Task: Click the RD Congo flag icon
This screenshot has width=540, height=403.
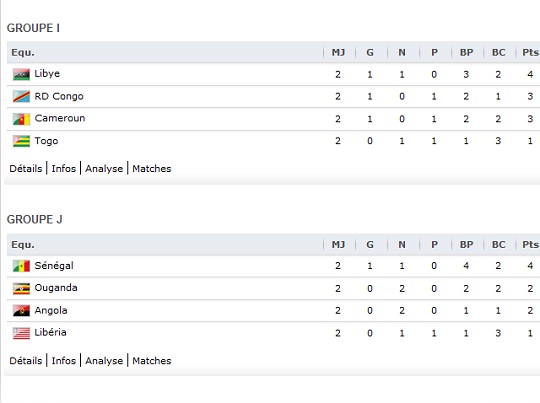Action: (21, 96)
